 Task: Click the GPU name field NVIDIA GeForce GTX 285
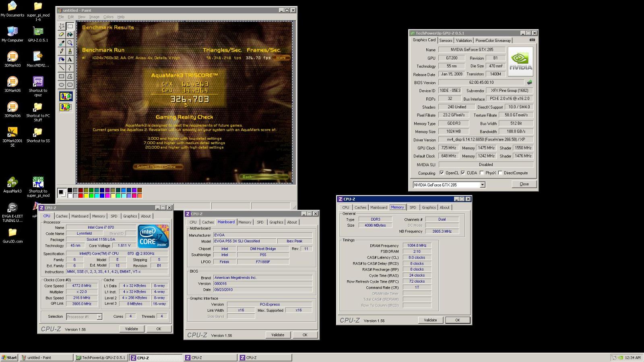click(472, 50)
